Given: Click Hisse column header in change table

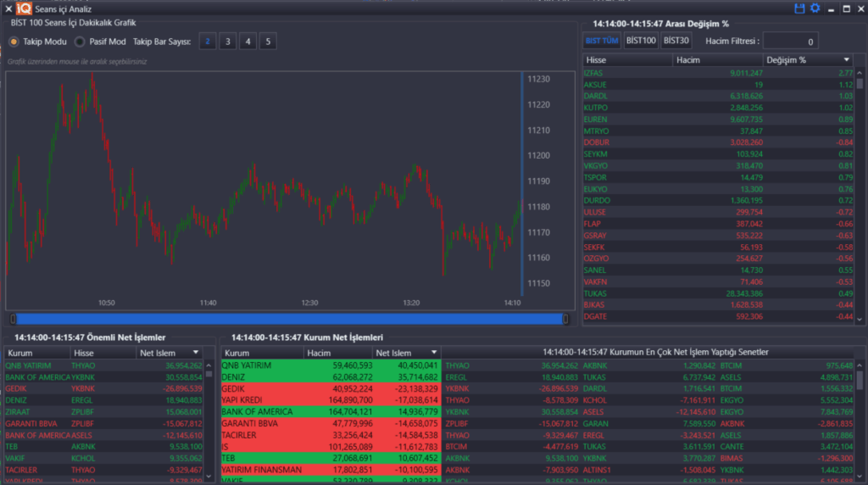Looking at the screenshot, I should click(x=628, y=60).
